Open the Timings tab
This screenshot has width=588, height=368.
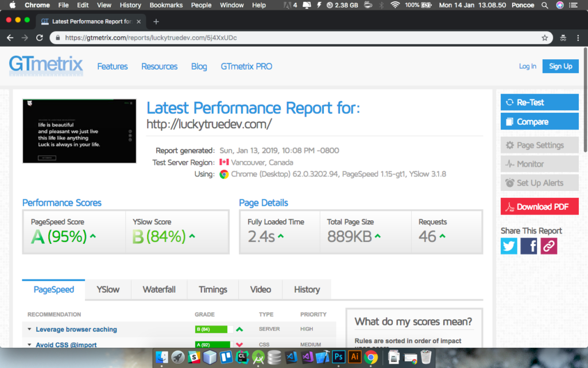click(212, 290)
